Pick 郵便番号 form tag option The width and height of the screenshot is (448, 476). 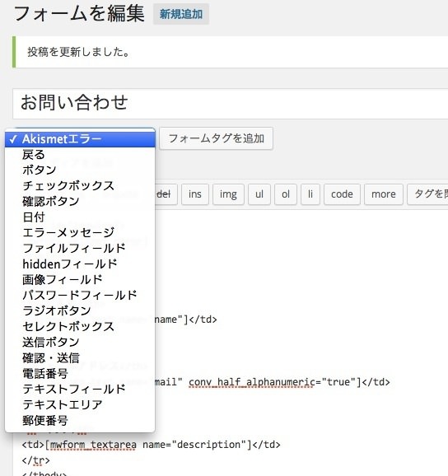80,420
